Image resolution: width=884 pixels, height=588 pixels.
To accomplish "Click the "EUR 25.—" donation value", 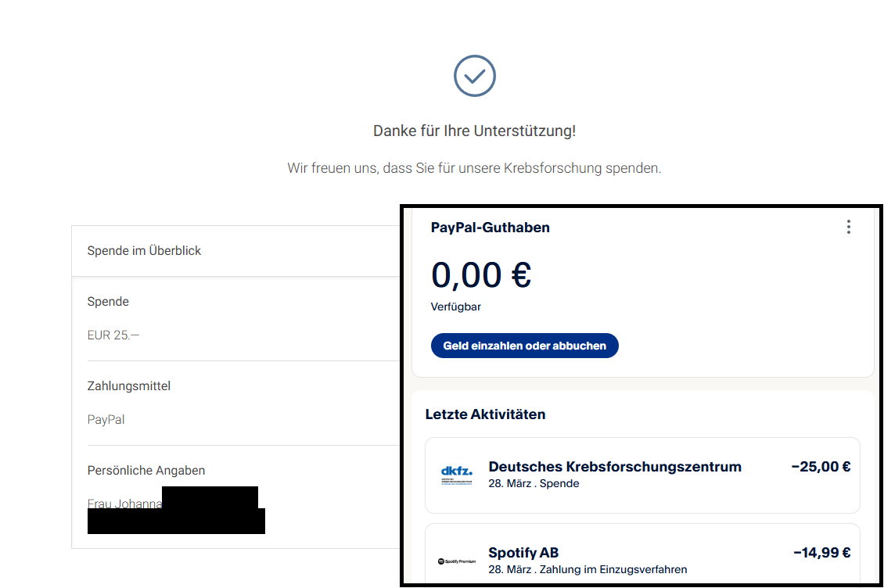I will pos(113,335).
